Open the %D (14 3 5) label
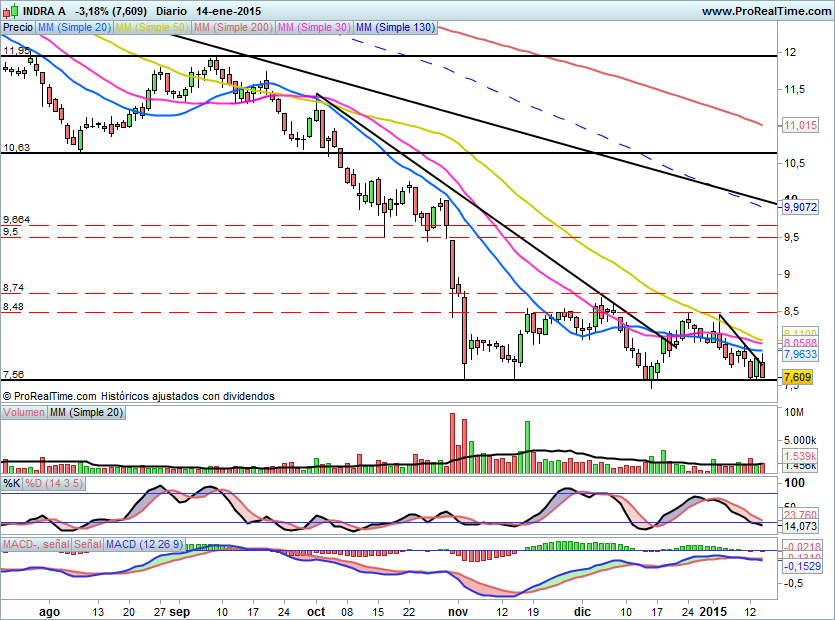 pos(52,484)
